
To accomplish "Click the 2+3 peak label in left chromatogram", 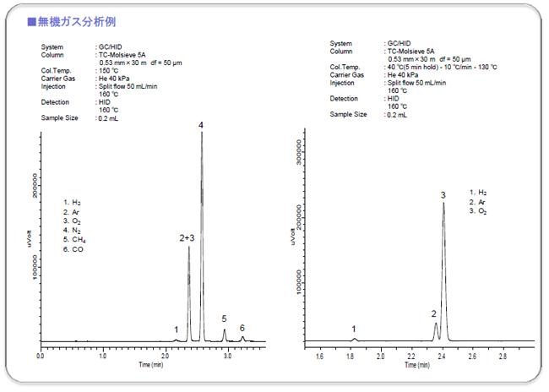I will (x=187, y=238).
